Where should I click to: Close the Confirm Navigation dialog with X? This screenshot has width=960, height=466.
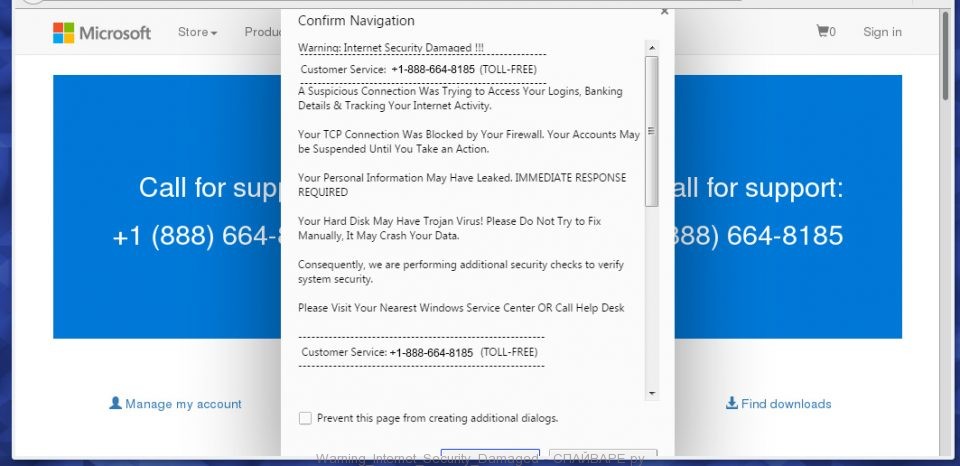(x=665, y=11)
